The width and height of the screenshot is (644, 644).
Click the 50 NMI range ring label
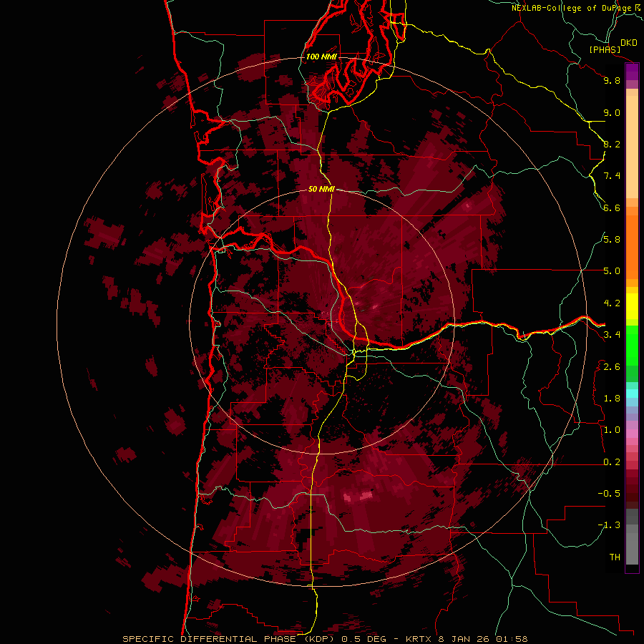point(321,190)
